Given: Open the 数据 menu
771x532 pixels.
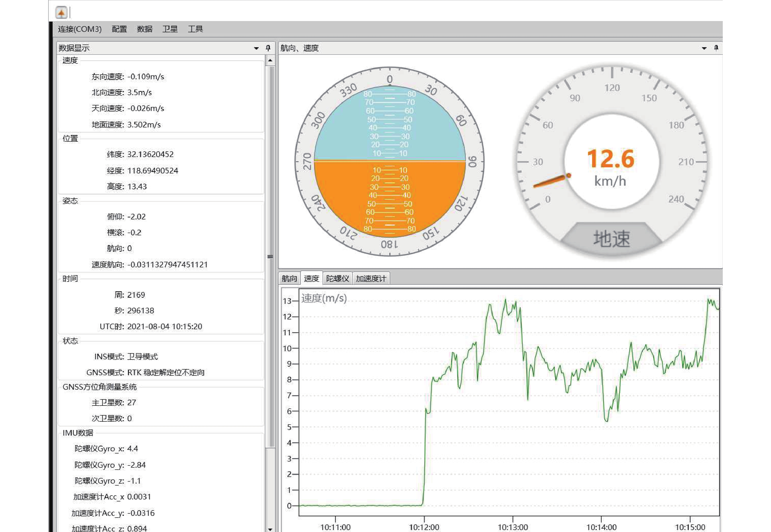Looking at the screenshot, I should click(x=145, y=29).
